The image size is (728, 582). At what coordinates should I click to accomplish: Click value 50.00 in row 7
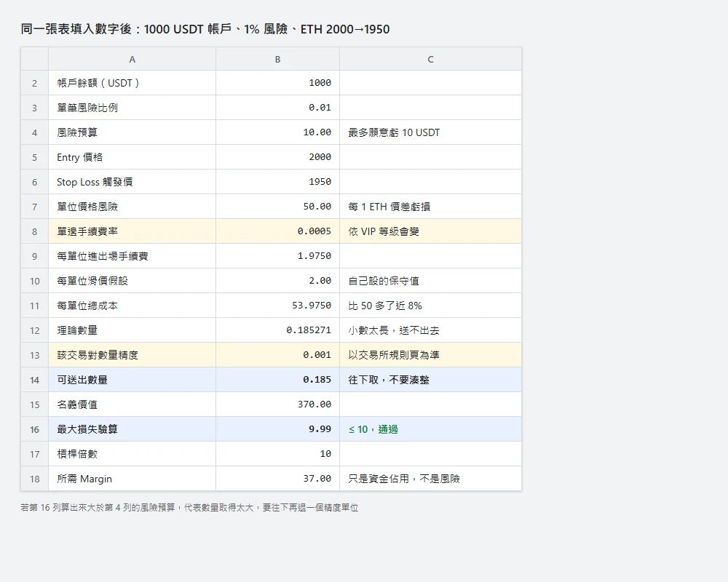pyautogui.click(x=277, y=207)
